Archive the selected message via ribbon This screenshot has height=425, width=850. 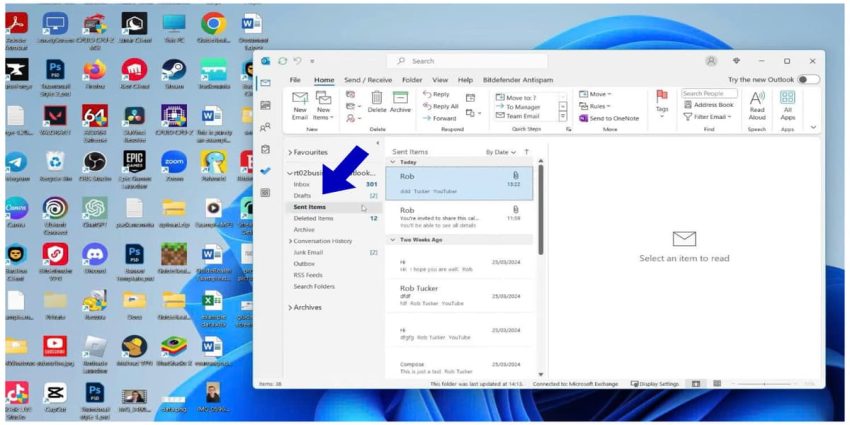pos(400,102)
